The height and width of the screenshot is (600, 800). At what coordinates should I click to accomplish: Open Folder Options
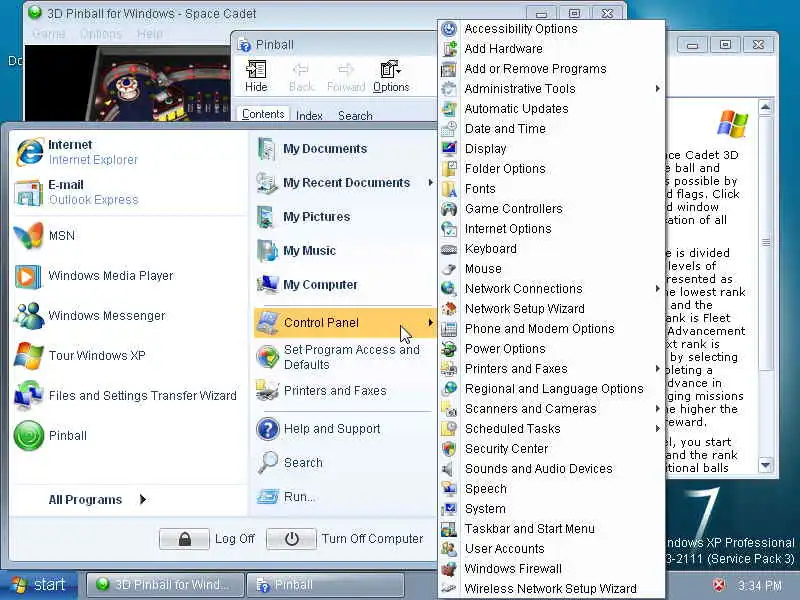(552, 169)
